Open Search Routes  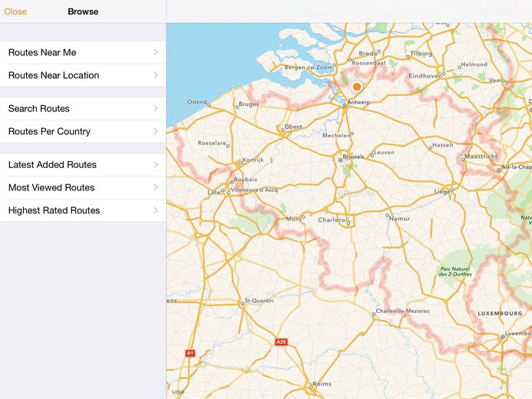(83, 108)
